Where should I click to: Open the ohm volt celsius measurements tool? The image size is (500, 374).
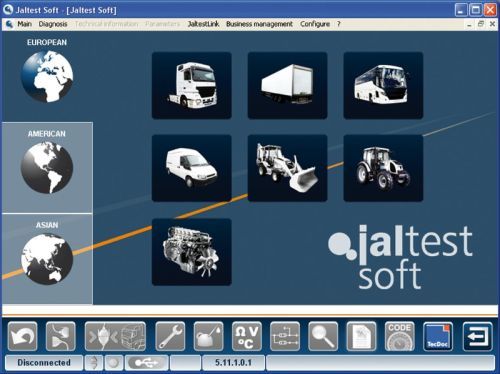coord(247,336)
